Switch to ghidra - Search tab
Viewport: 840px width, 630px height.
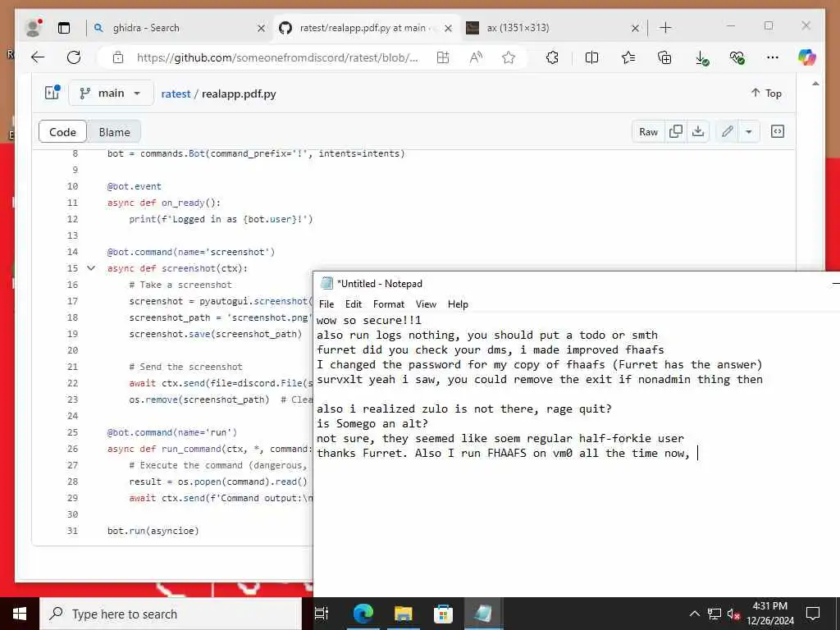(178, 28)
